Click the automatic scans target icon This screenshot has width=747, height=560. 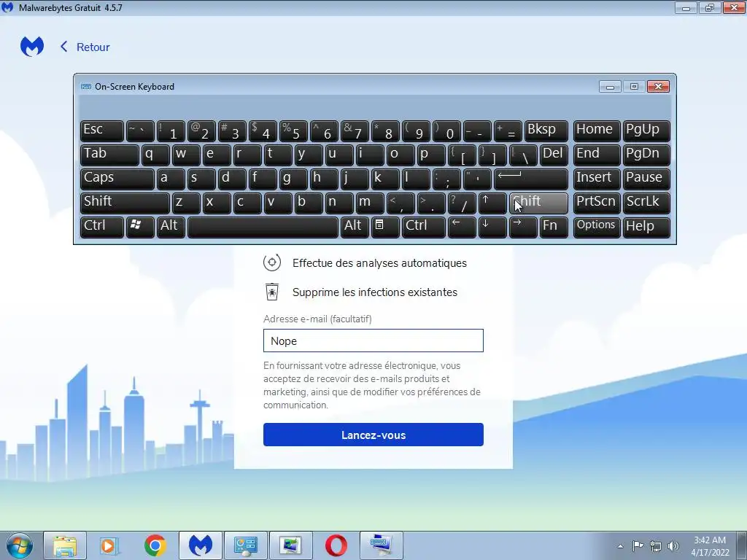tap(272, 262)
